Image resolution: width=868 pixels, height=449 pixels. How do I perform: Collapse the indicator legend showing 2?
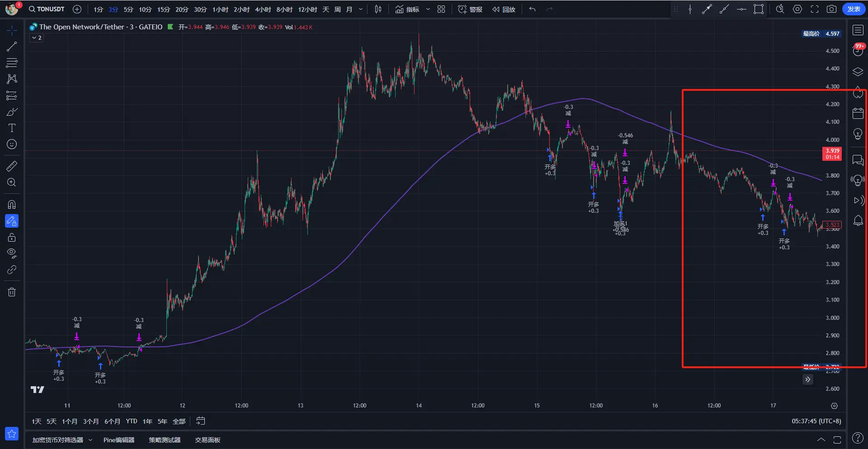pyautogui.click(x=37, y=38)
